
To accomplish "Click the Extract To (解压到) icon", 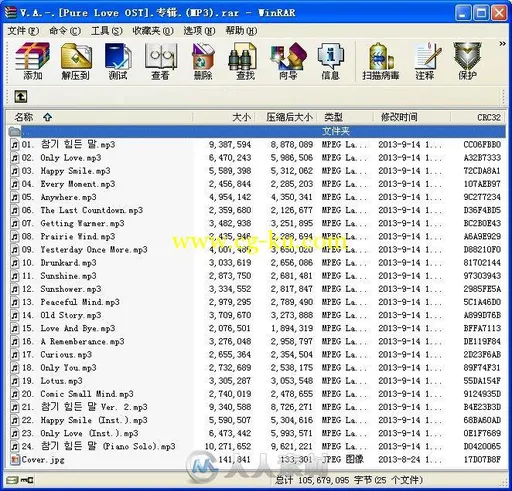I will pos(76,61).
